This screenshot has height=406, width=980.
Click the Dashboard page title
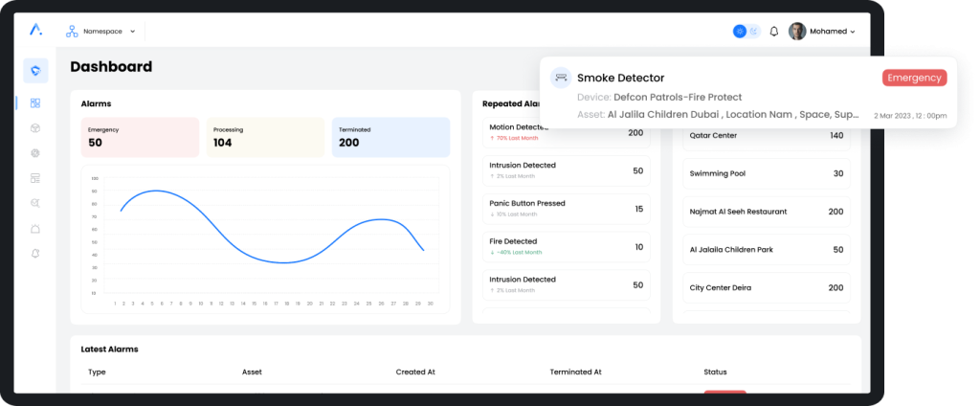(x=111, y=66)
